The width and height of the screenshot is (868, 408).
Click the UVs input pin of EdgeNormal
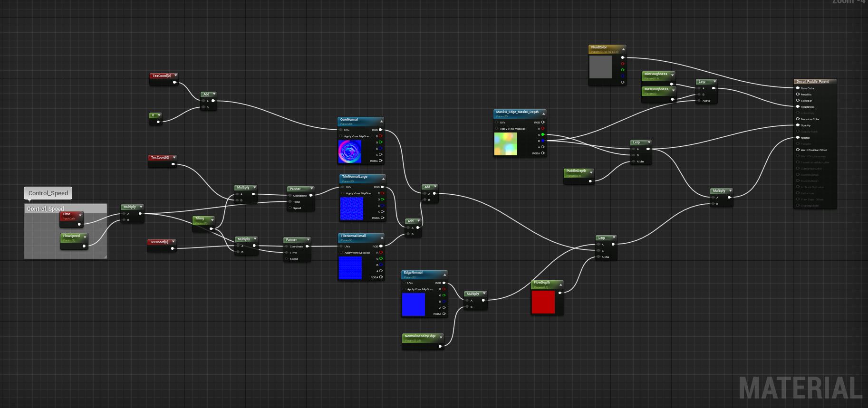404,283
